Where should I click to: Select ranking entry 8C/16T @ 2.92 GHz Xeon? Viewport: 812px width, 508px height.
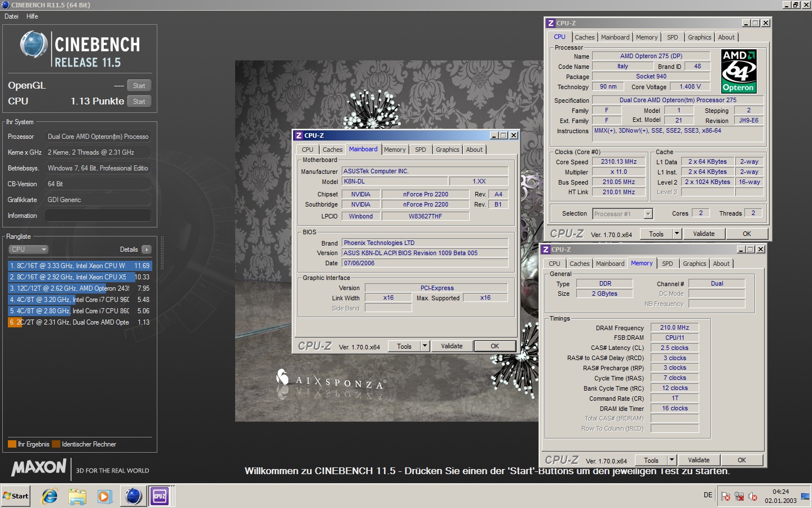(80, 277)
